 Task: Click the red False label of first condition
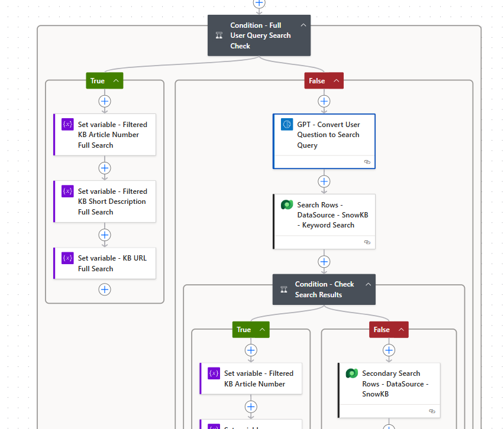click(x=316, y=80)
